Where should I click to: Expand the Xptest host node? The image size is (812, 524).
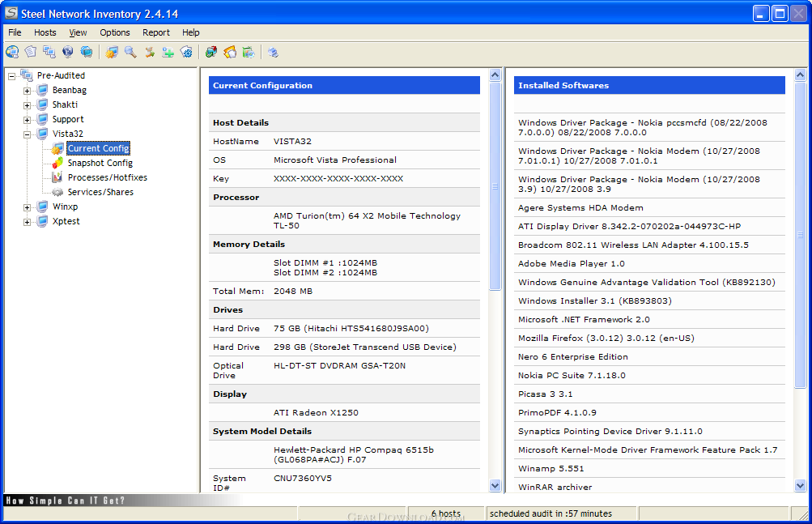click(27, 222)
